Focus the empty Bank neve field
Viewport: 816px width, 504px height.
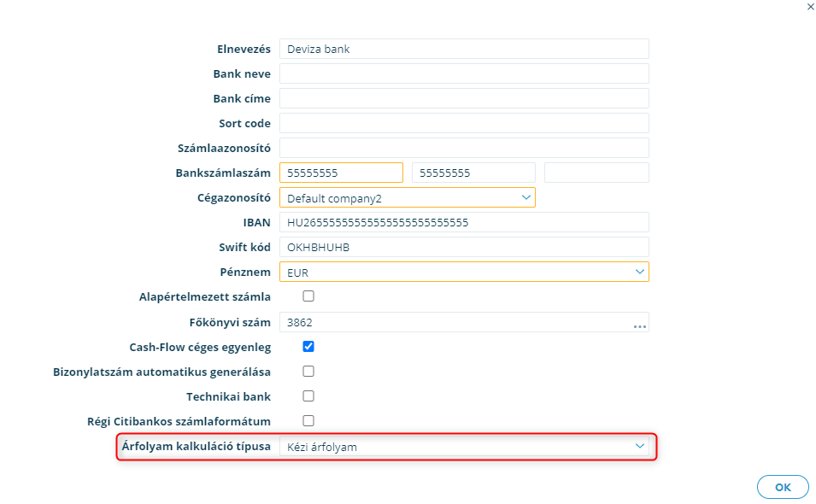[464, 73]
